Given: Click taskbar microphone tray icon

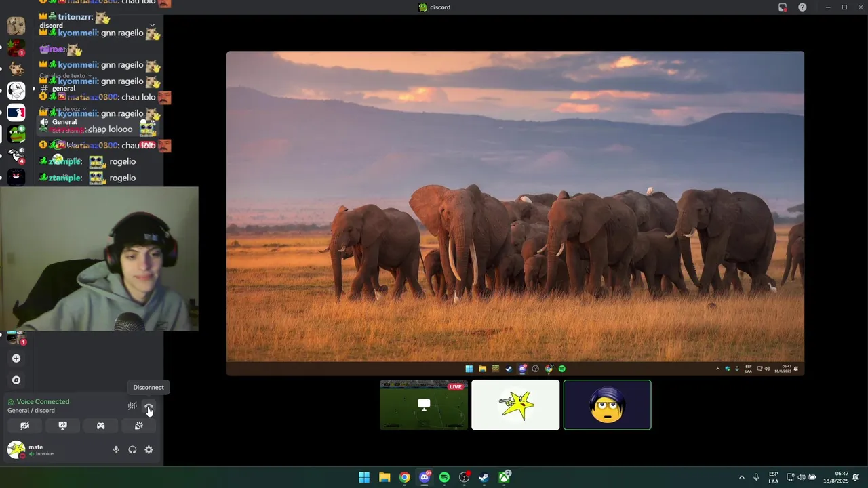Looking at the screenshot, I should point(756,477).
